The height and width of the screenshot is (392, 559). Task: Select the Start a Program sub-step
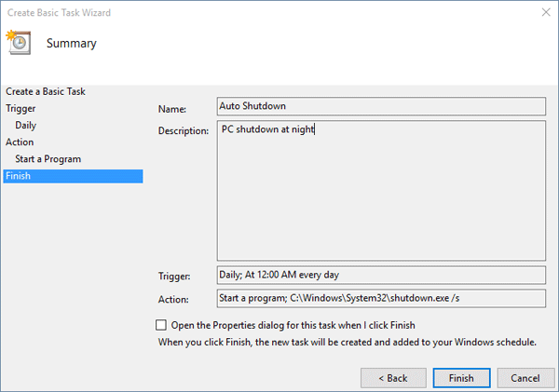click(48, 159)
